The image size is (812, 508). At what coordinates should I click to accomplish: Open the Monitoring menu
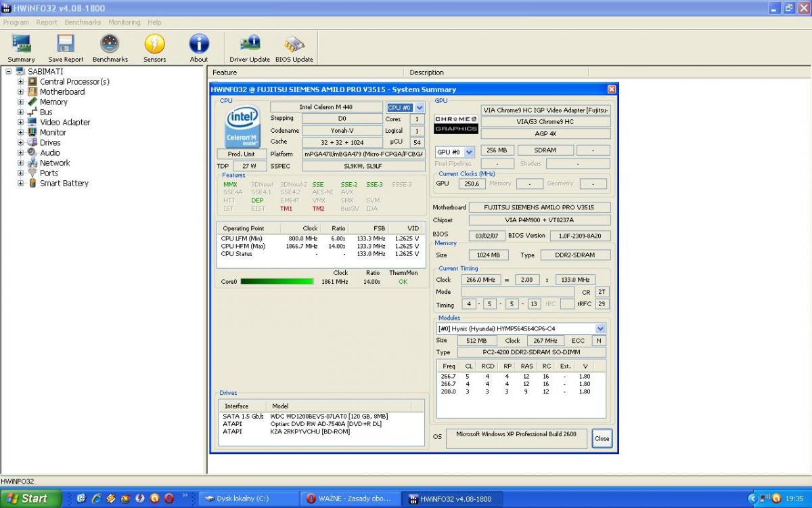(x=125, y=22)
